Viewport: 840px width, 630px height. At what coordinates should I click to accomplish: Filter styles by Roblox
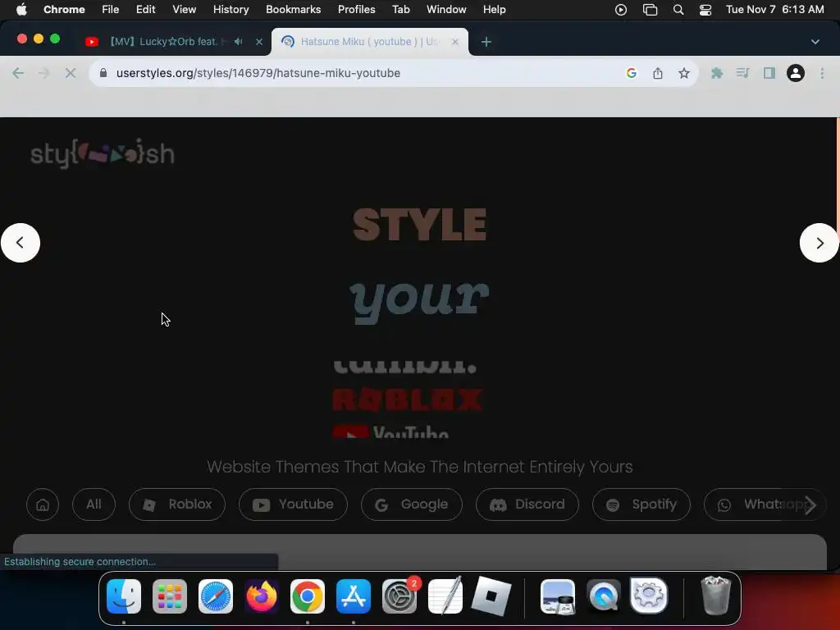click(x=177, y=504)
